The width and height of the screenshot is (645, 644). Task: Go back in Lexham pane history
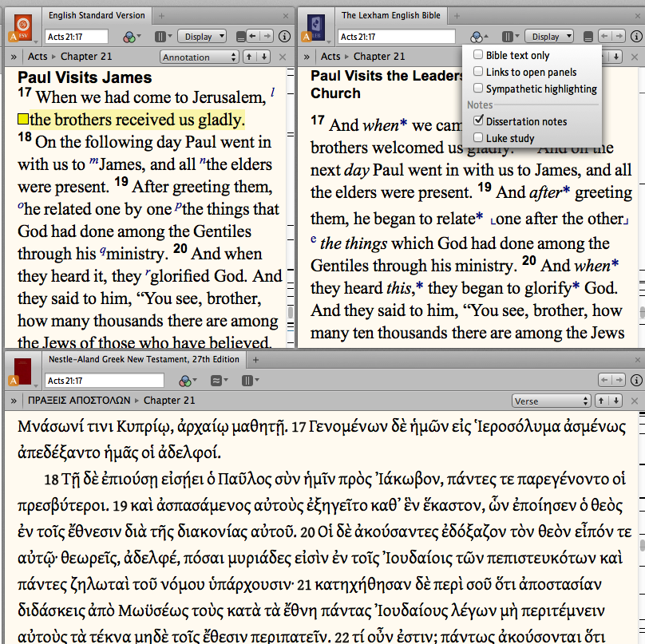pyautogui.click(x=604, y=36)
